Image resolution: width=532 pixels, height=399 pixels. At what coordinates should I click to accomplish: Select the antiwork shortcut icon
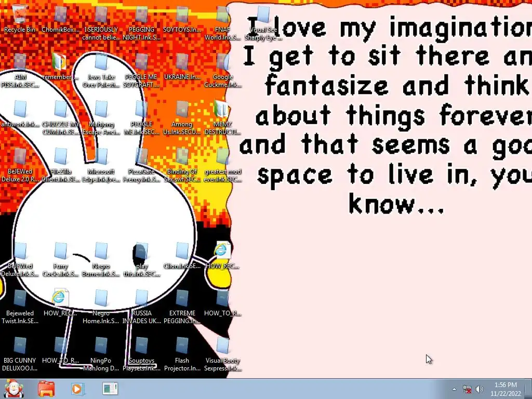click(20, 114)
